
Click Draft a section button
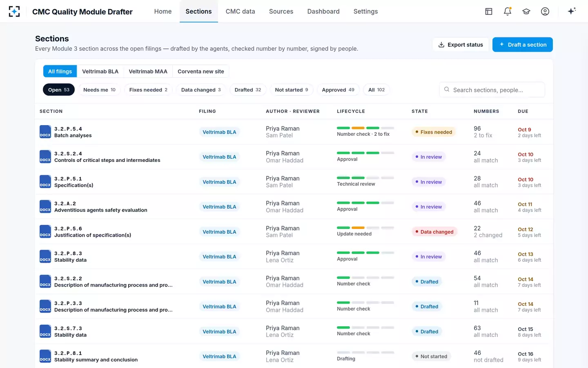pyautogui.click(x=523, y=45)
